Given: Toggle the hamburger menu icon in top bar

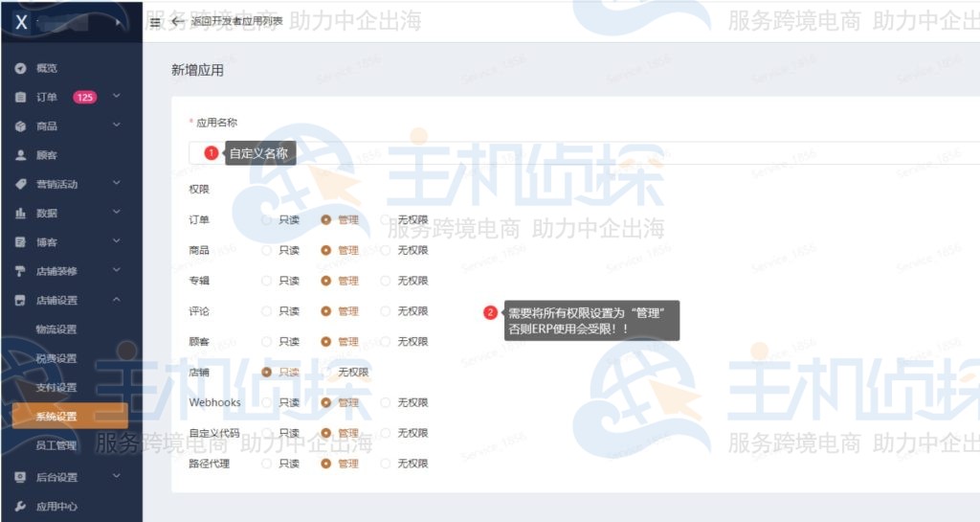Looking at the screenshot, I should [x=155, y=21].
